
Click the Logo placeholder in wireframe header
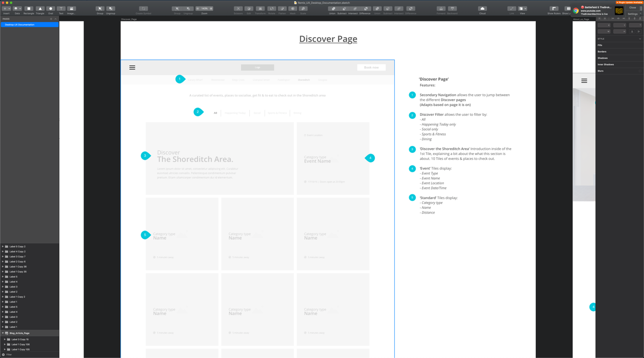pyautogui.click(x=257, y=67)
